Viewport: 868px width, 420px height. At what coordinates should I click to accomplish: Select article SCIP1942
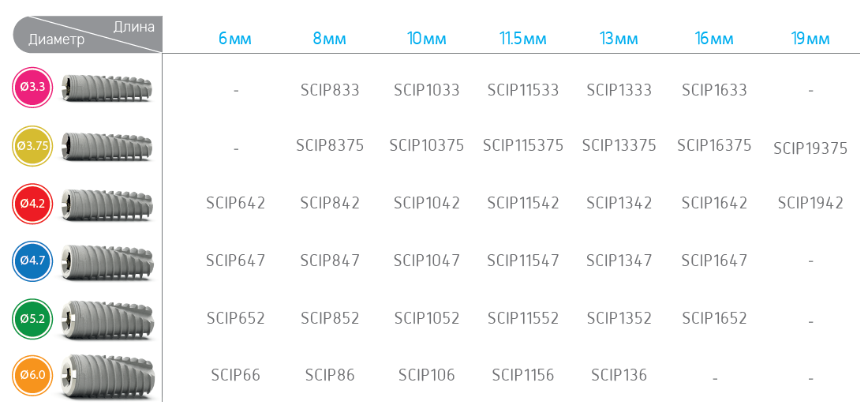pyautogui.click(x=810, y=204)
